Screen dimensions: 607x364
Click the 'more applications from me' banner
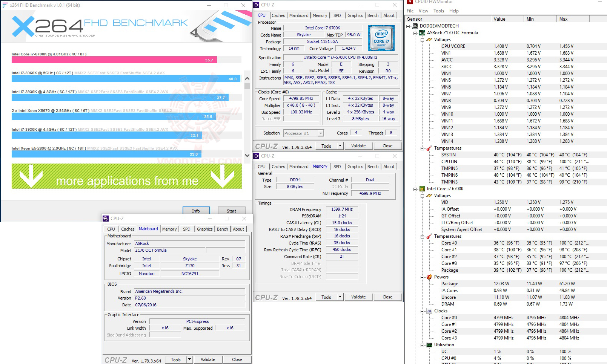coord(127,176)
